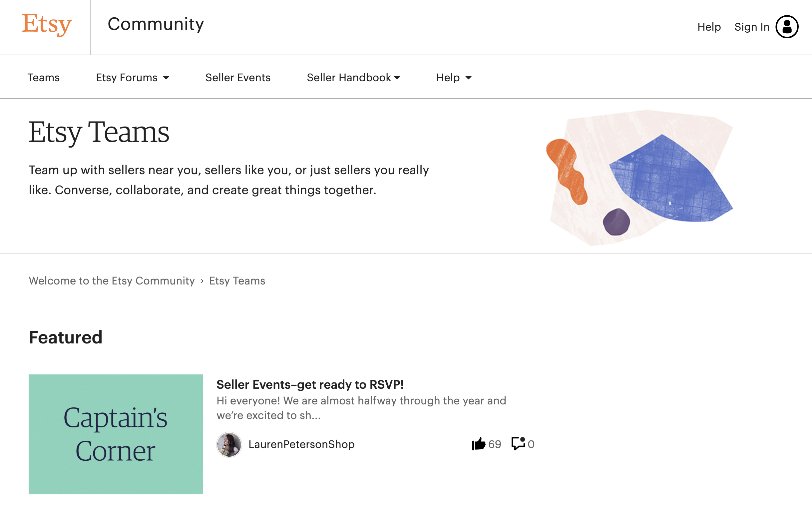Open the Help dropdown in navigation bar
Image resolution: width=812 pixels, height=515 pixels.
pos(454,78)
